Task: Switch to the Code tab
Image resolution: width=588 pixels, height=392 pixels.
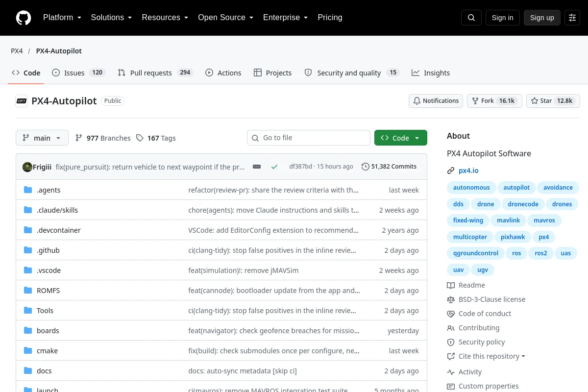Action: [26, 73]
